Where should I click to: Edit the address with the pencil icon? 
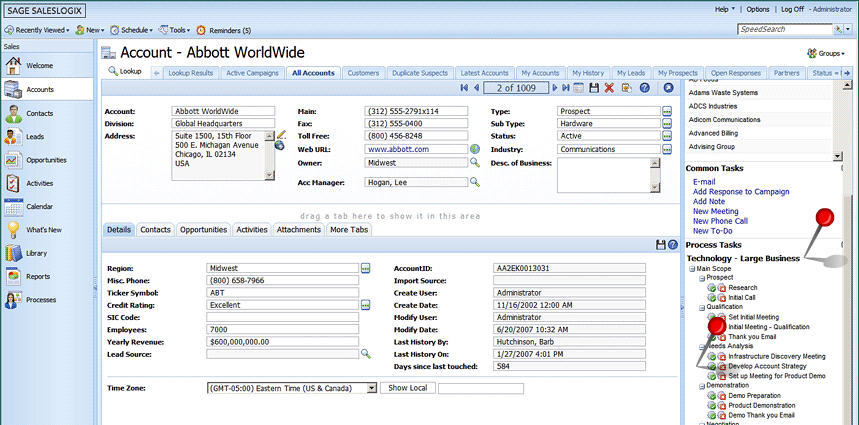281,134
